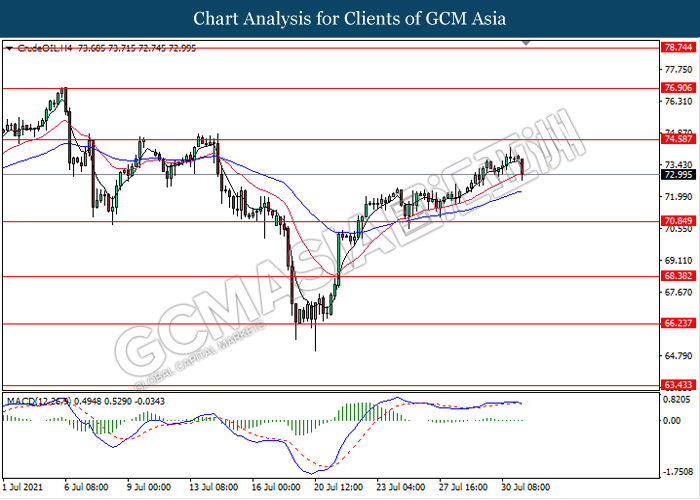The image size is (700, 500).
Task: Click the 63.433 red bottom price label
Action: pyautogui.click(x=679, y=385)
